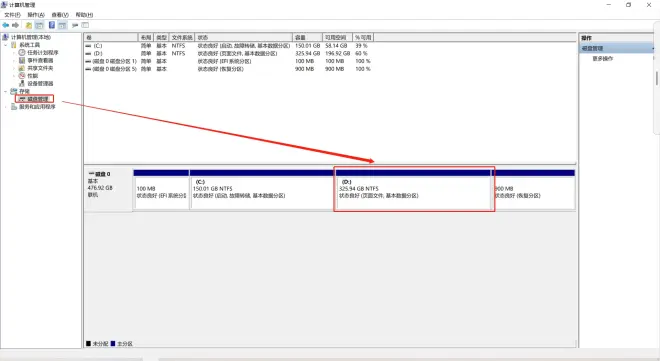Image resolution: width=660 pixels, height=361 pixels.
Task: Click the 磁盘管理 disk icon
Action: click(x=22, y=99)
